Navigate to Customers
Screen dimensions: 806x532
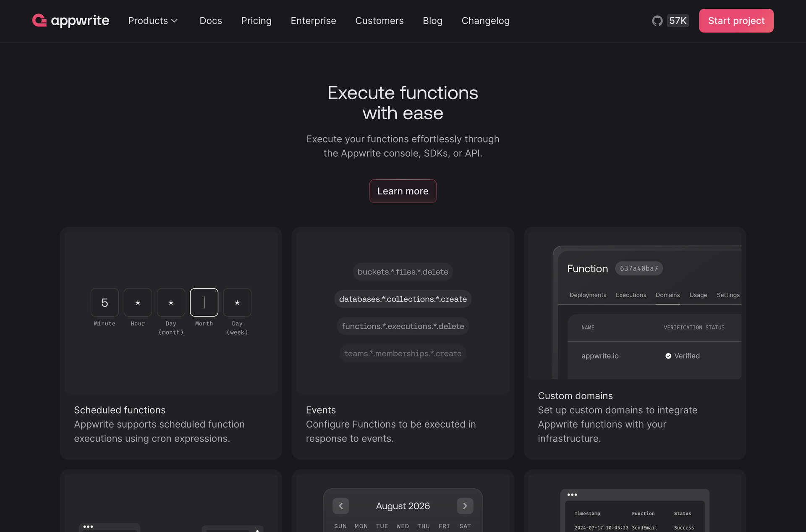379,21
